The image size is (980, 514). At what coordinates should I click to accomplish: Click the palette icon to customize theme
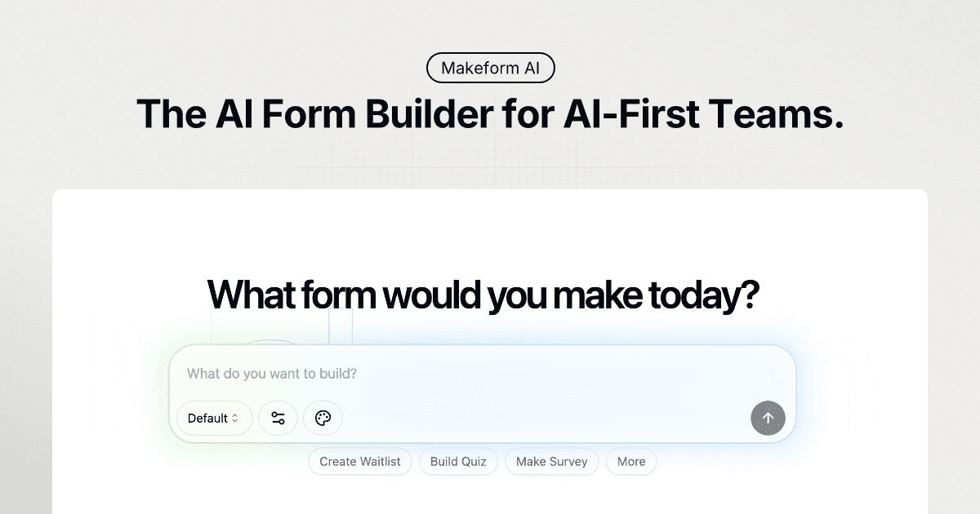pyautogui.click(x=323, y=418)
